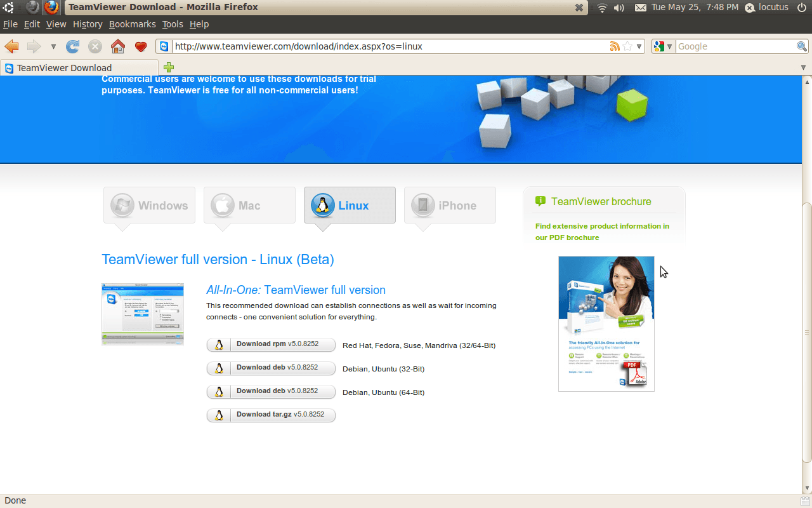Click the back arrow navigation icon
This screenshot has width=812, height=508.
point(11,46)
